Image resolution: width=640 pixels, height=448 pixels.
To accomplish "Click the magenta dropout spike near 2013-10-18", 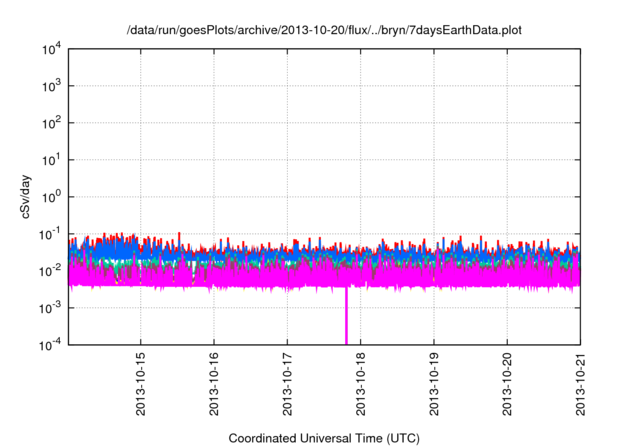I will tap(347, 316).
